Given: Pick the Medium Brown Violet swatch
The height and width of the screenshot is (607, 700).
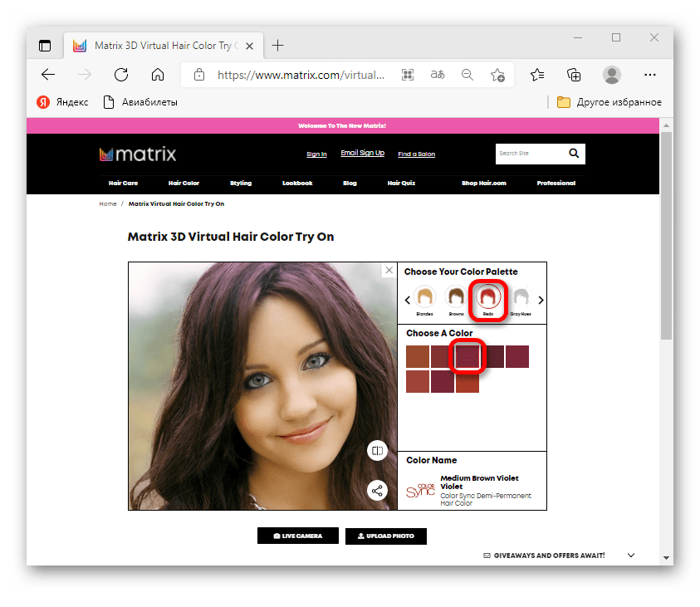Looking at the screenshot, I should [467, 356].
